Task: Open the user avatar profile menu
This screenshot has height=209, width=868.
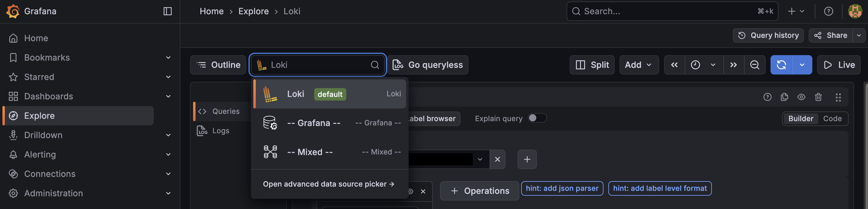Action: pyautogui.click(x=855, y=11)
